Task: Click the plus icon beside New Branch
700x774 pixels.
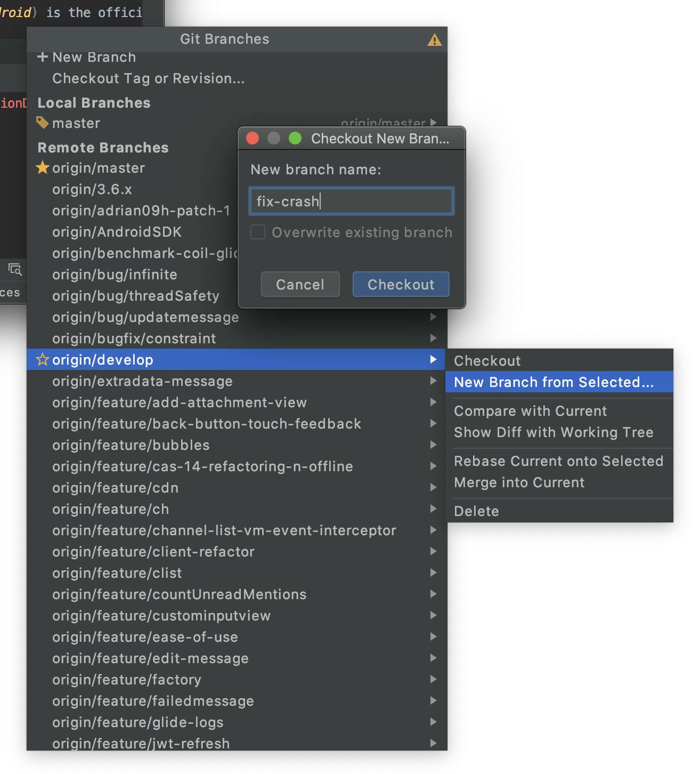Action: click(43, 57)
